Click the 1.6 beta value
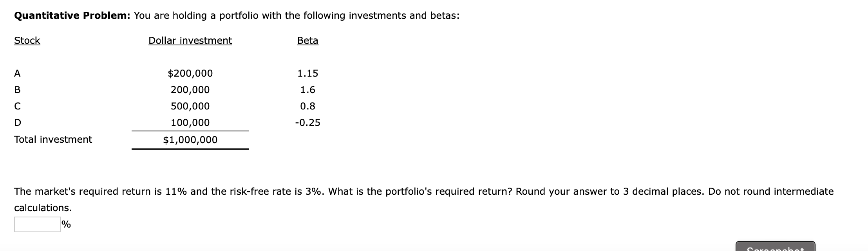Image resolution: width=868 pixels, height=251 pixels. coord(308,90)
